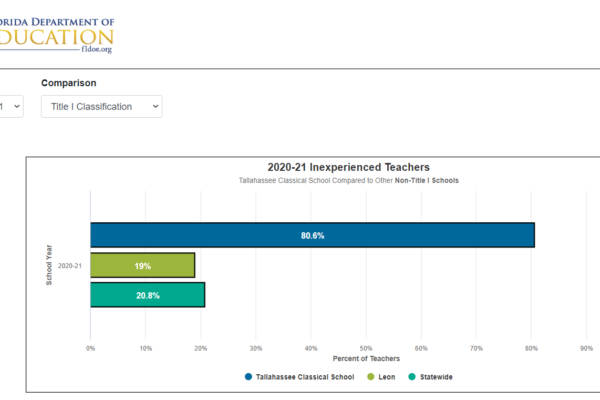Screen dimensions: 600x400
Task: Toggle the Statewide legend item
Action: 430,377
